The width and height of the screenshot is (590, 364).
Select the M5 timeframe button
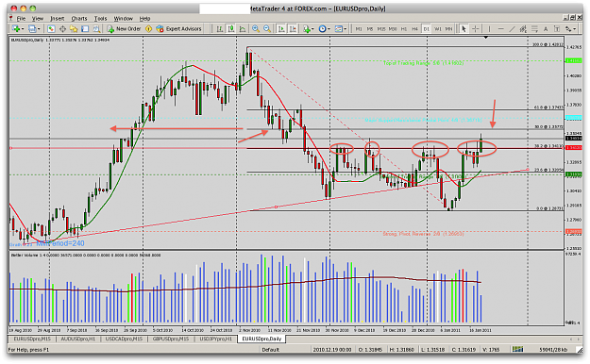(370, 29)
